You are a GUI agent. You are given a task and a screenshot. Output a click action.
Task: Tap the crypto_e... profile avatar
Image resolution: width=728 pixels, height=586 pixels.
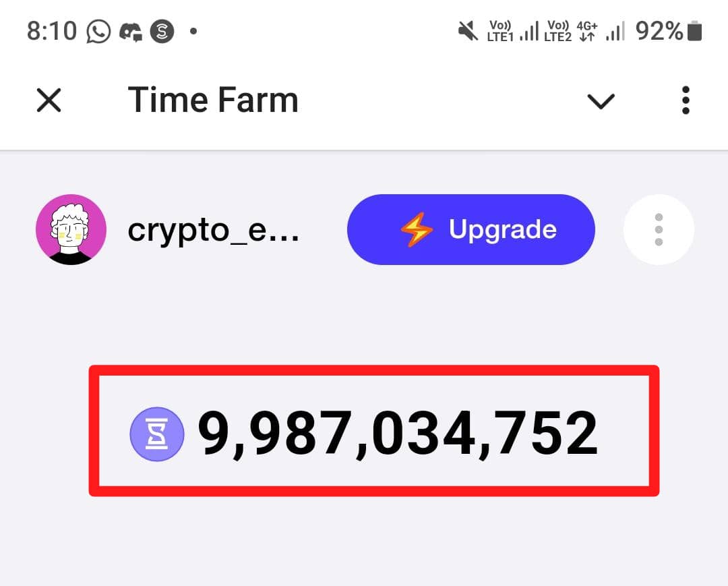(x=71, y=229)
